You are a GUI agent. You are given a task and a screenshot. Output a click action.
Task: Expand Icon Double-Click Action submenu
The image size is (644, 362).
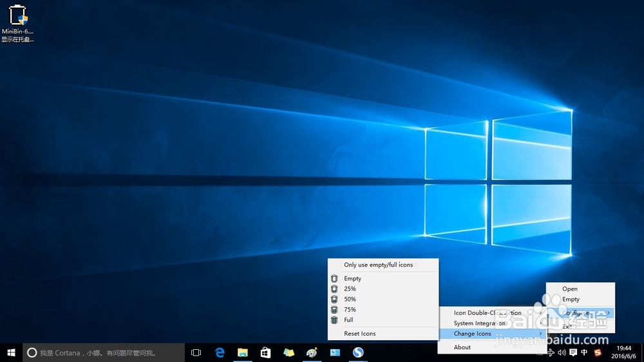pos(492,312)
